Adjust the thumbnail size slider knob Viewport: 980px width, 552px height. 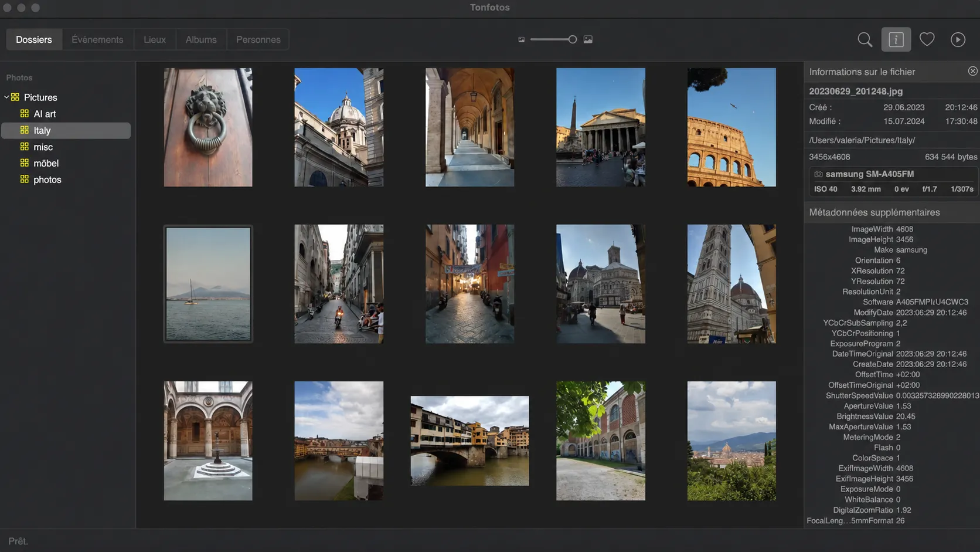tap(572, 39)
